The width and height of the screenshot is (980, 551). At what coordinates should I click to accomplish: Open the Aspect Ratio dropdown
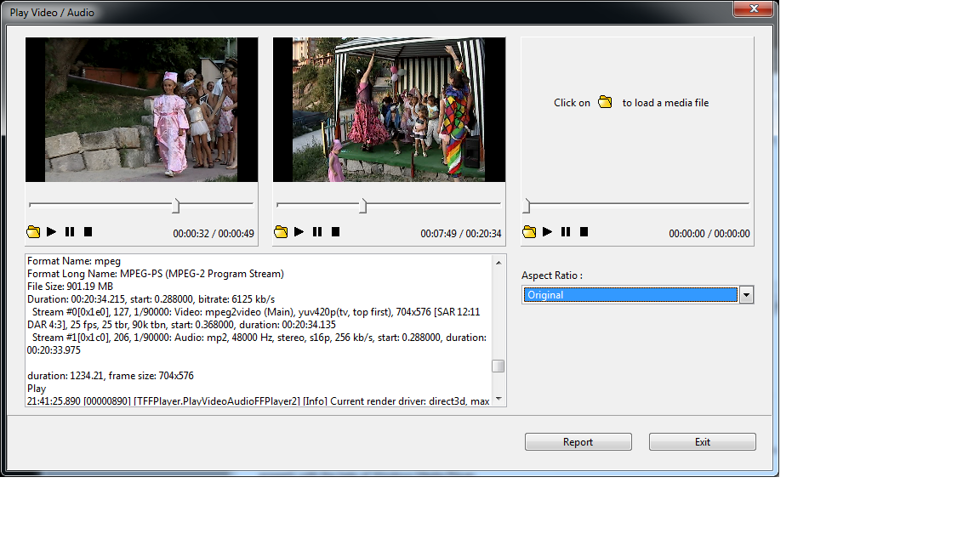(x=746, y=294)
